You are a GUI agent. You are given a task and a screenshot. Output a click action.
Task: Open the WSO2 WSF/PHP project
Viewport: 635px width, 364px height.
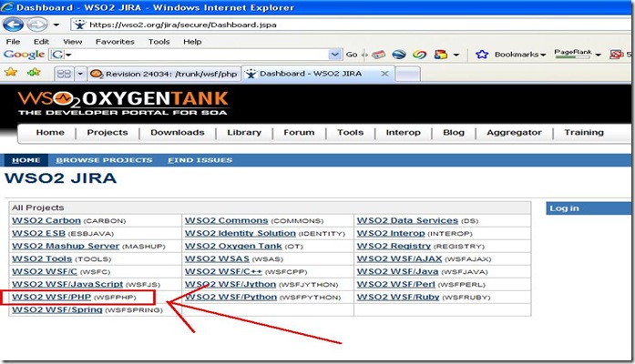(51, 297)
